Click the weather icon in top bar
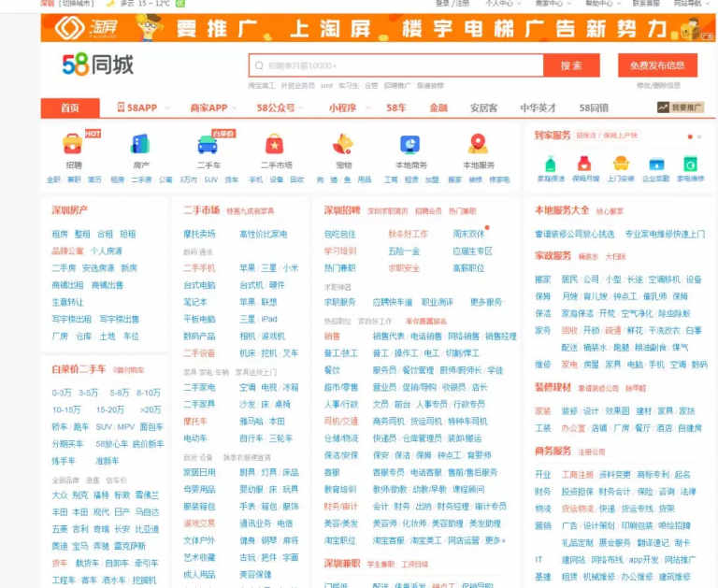Viewport: 718px width, 588px height. click(110, 4)
